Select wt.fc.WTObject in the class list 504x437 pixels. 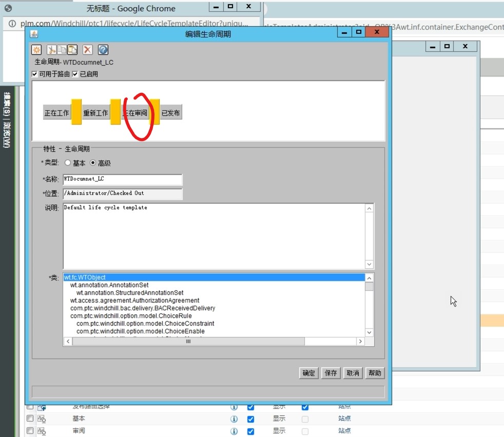pos(214,277)
